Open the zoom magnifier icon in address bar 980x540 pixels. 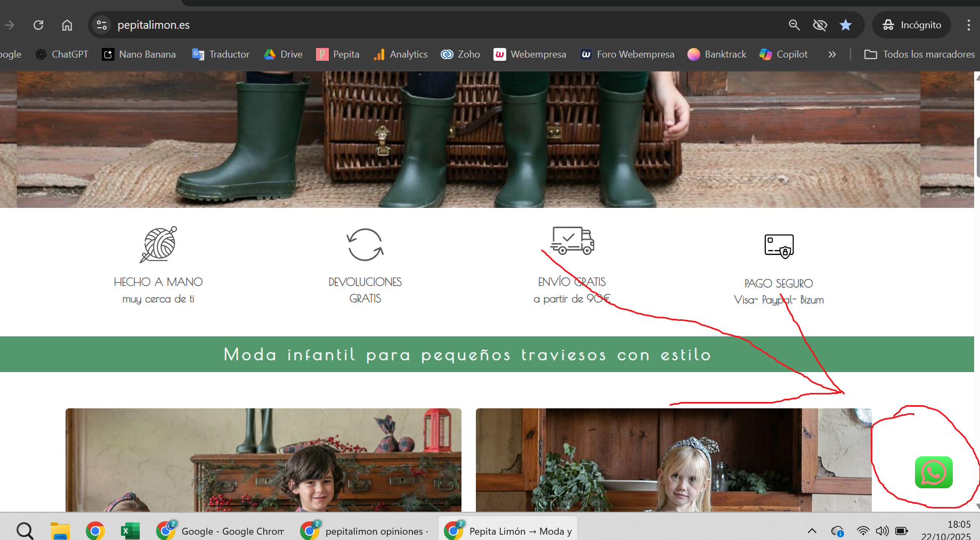794,25
